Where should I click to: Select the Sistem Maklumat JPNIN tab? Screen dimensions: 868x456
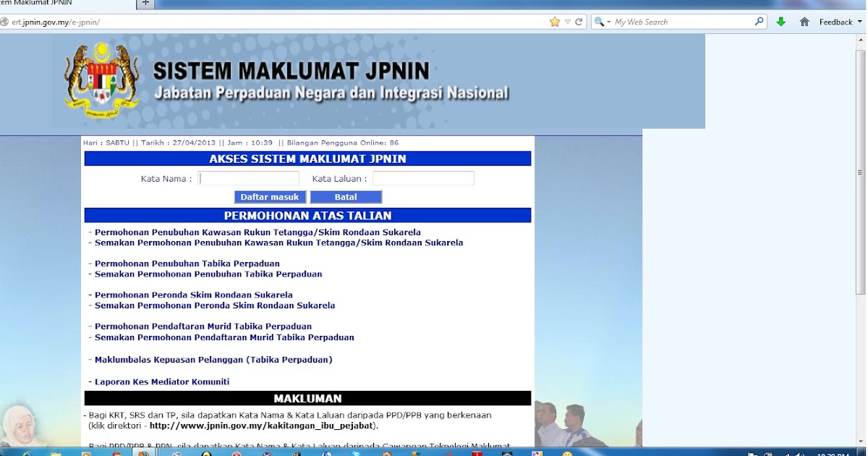pyautogui.click(x=67, y=4)
